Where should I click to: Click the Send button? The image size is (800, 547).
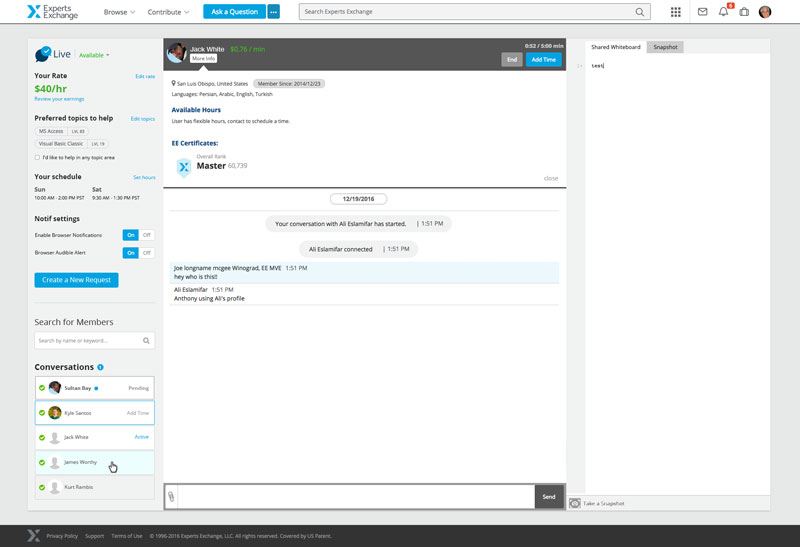click(549, 496)
